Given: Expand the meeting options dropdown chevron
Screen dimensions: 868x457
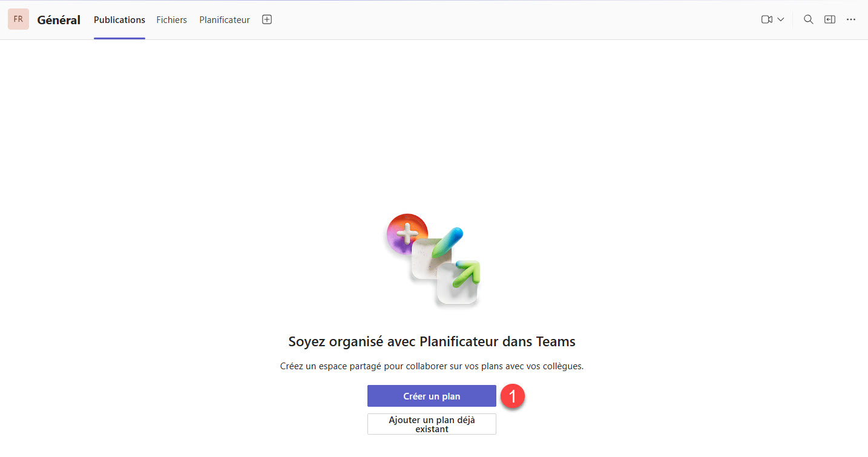Looking at the screenshot, I should click(781, 19).
